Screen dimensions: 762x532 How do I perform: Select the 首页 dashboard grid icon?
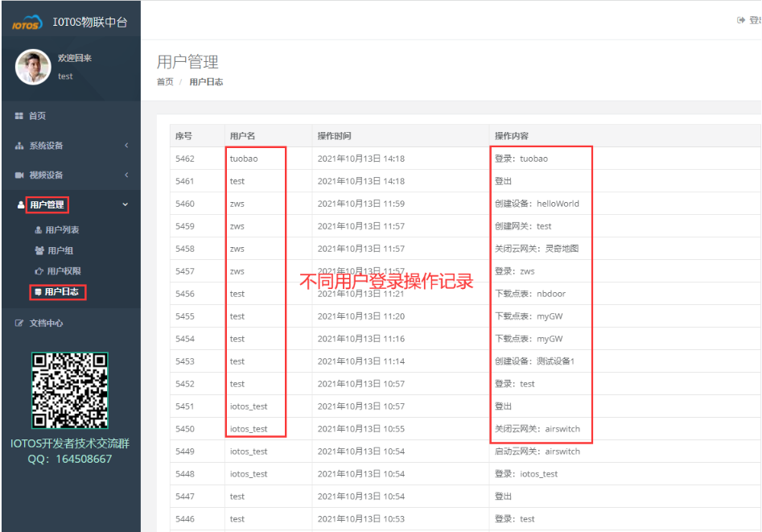pos(19,114)
